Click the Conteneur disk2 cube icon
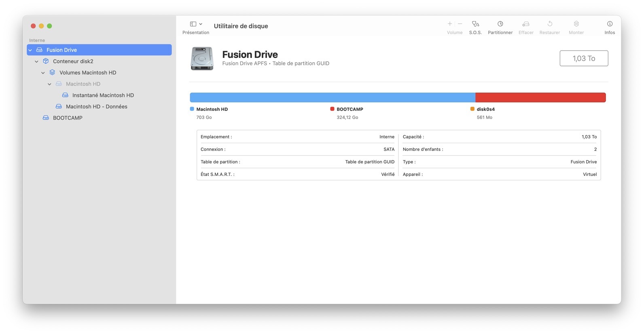This screenshot has height=334, width=644. click(x=46, y=61)
